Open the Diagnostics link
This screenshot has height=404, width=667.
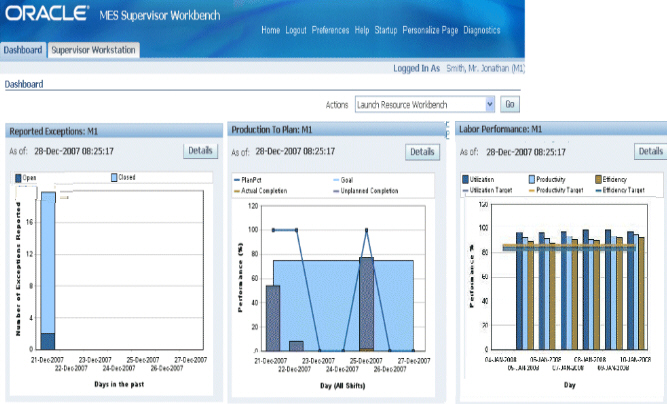482,30
